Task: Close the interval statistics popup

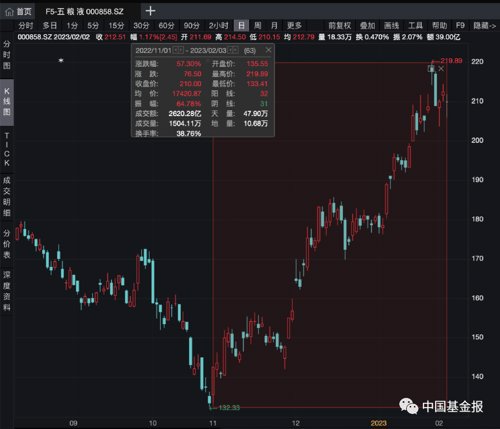Action: (x=268, y=50)
